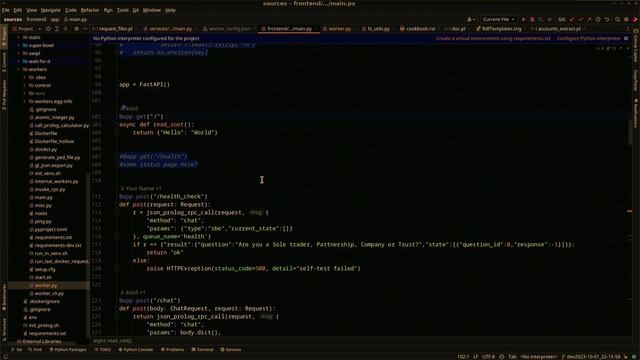Image resolution: width=640 pixels, height=360 pixels.
Task: Click Create a virtual environment using requirements.txt link
Action: pyautogui.click(x=493, y=38)
